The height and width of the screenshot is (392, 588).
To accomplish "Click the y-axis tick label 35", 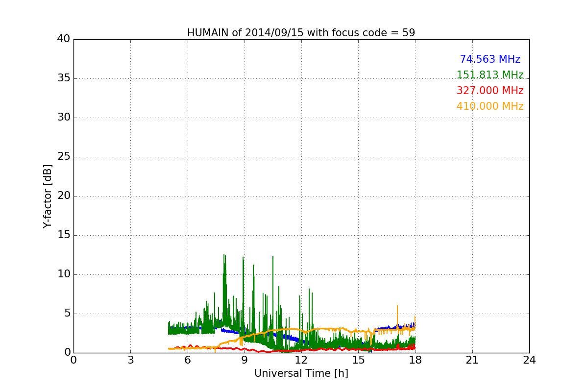I will coord(63,78).
